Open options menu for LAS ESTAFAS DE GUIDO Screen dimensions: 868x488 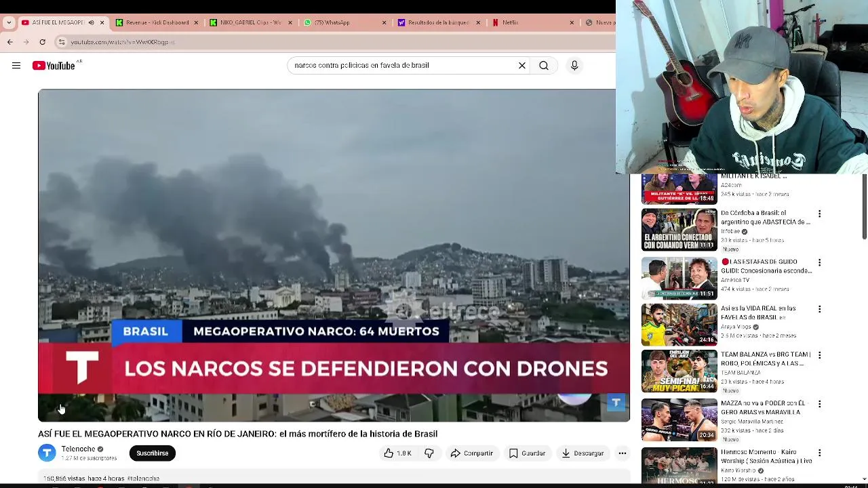819,262
